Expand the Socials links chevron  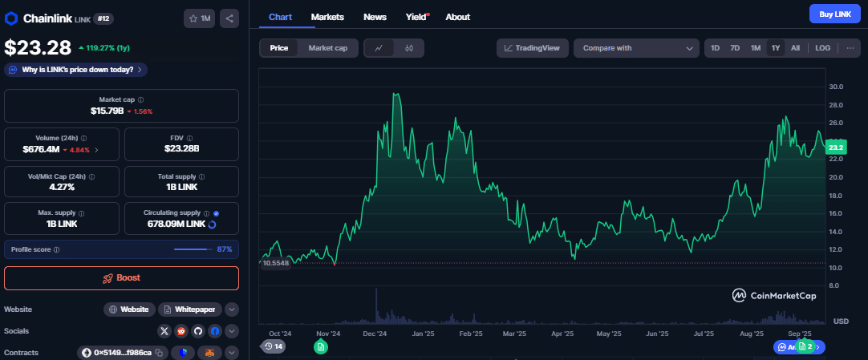click(x=232, y=331)
